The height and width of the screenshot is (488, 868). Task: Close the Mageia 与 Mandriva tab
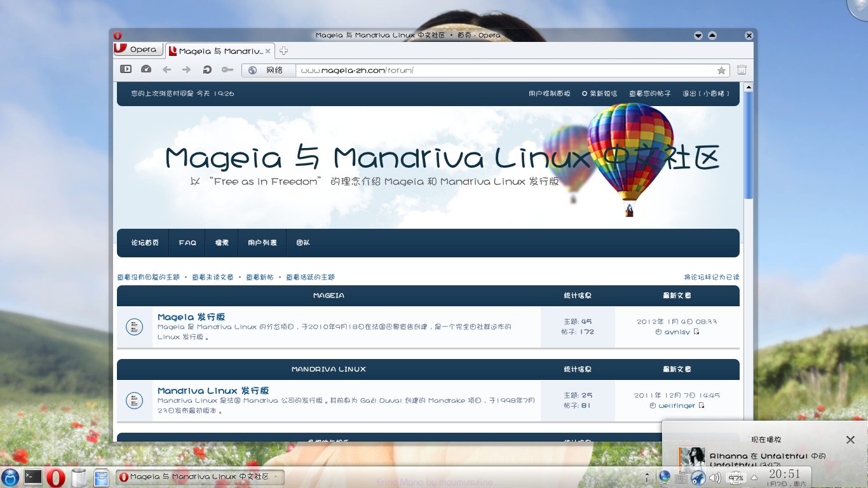(268, 51)
